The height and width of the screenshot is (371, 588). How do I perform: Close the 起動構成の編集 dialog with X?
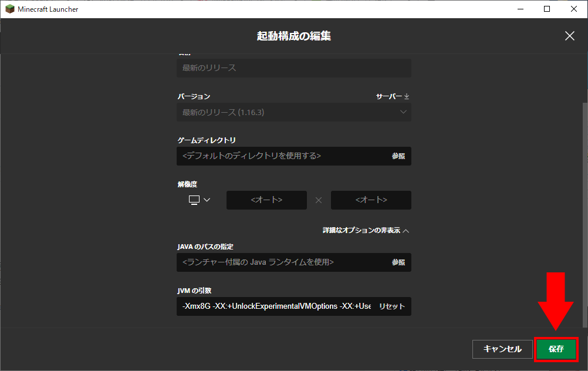pyautogui.click(x=570, y=36)
